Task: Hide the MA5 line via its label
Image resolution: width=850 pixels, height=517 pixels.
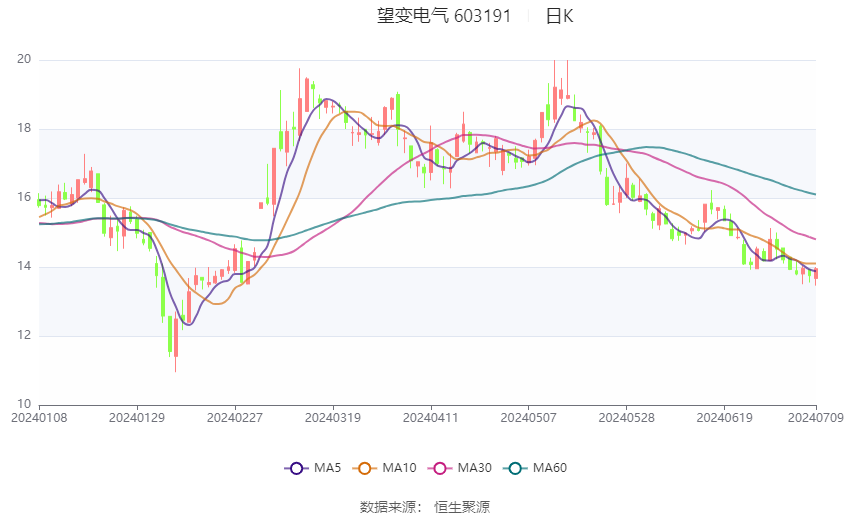Action: pyautogui.click(x=327, y=468)
